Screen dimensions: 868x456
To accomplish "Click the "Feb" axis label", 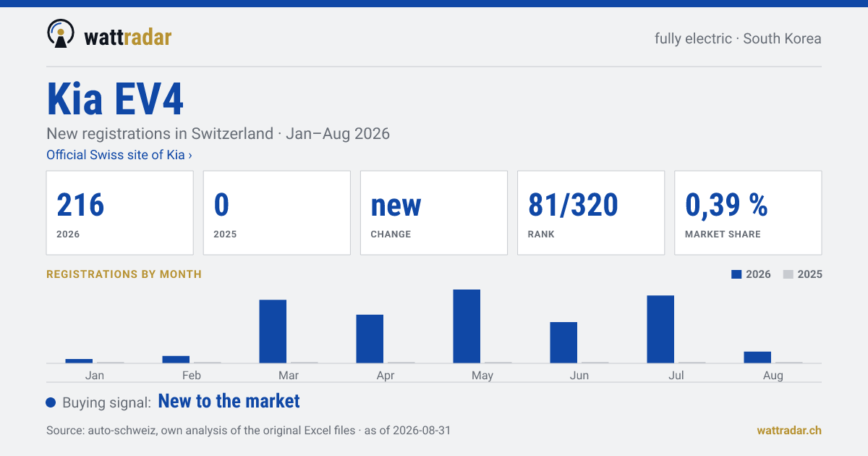I will tap(192, 376).
